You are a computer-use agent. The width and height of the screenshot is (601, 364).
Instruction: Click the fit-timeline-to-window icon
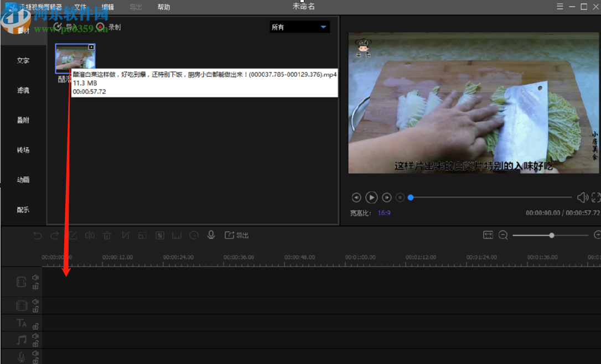click(488, 235)
